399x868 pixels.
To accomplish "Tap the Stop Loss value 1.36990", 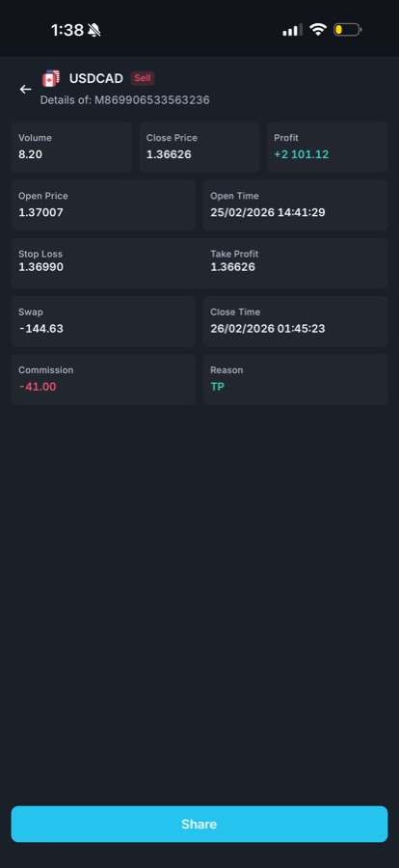I will tap(40, 267).
